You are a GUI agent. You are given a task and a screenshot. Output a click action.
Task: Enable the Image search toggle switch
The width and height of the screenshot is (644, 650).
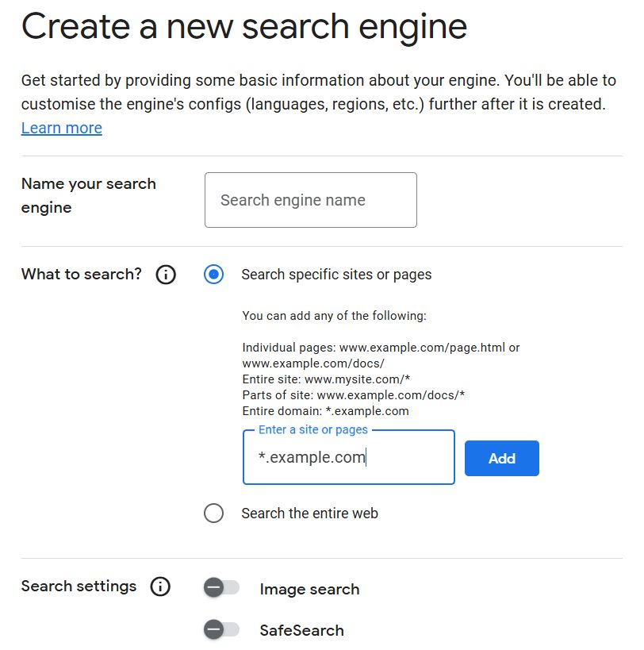[221, 588]
